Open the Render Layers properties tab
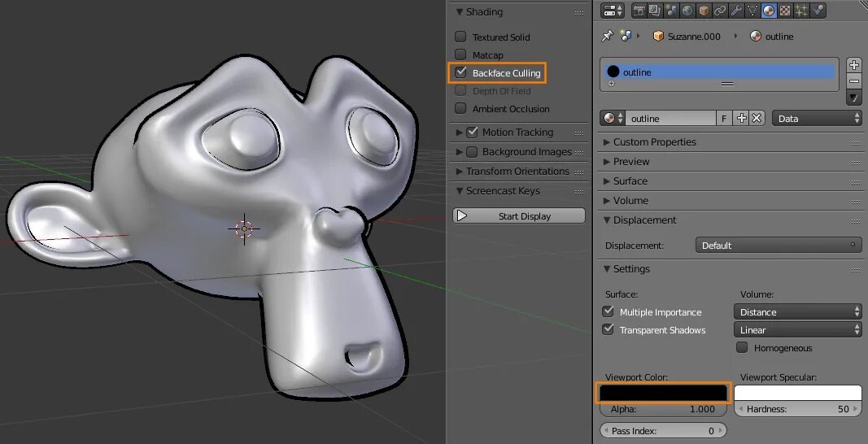The height and width of the screenshot is (444, 868). (x=656, y=10)
